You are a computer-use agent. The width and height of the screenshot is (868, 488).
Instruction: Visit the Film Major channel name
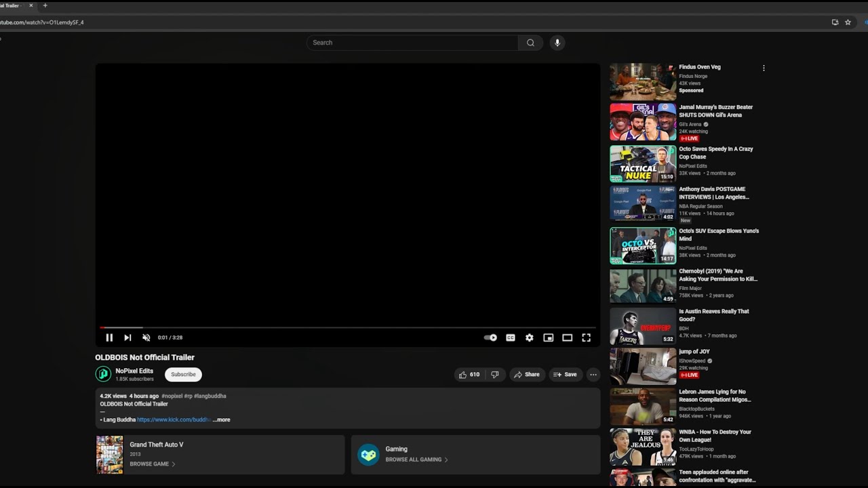click(690, 288)
